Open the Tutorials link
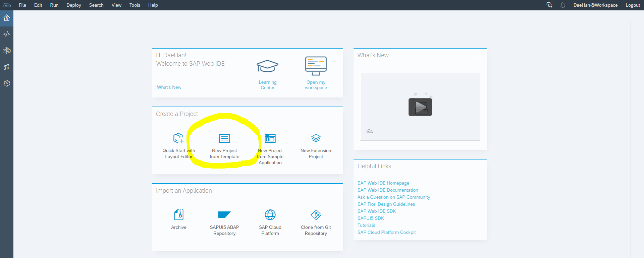This screenshot has width=644, height=258. point(366,225)
